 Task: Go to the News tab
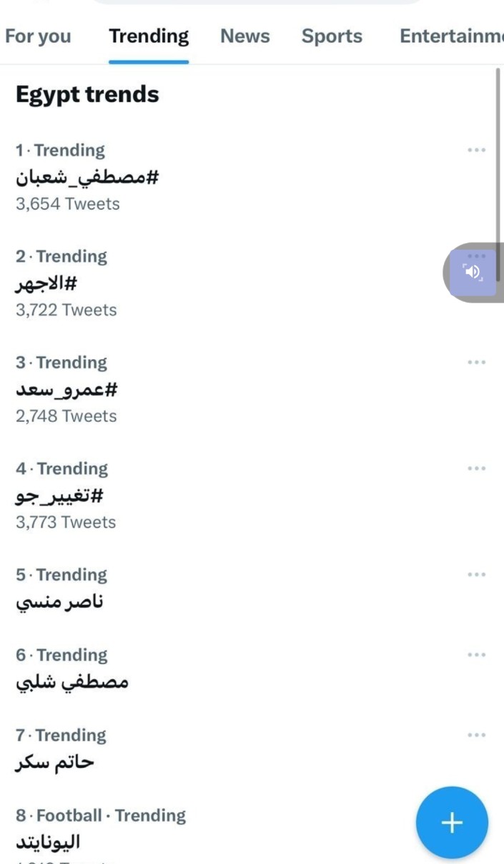coord(245,36)
